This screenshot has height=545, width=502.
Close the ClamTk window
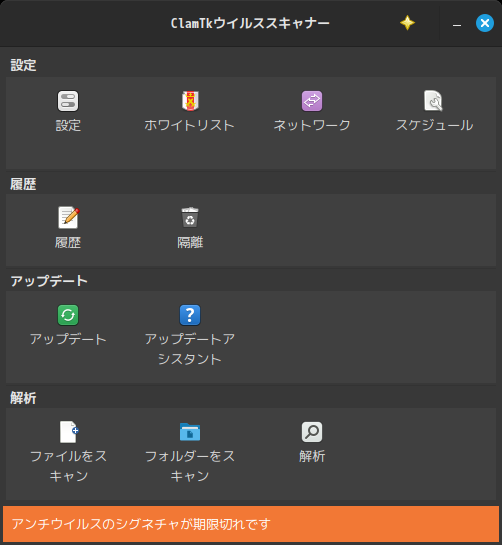point(485,23)
